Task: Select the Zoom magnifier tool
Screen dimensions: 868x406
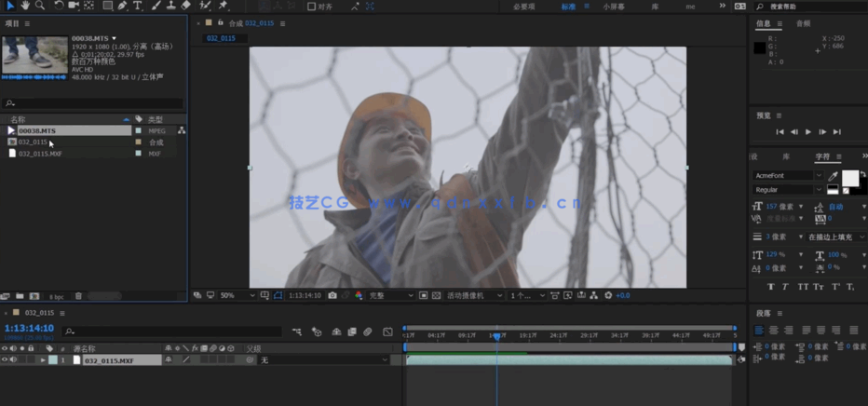Action: point(40,6)
